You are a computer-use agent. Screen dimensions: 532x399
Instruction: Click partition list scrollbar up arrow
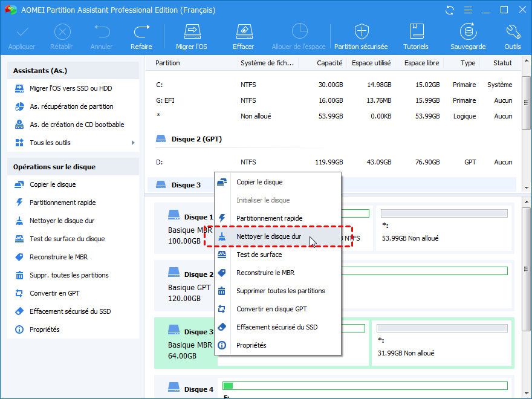pyautogui.click(x=526, y=61)
